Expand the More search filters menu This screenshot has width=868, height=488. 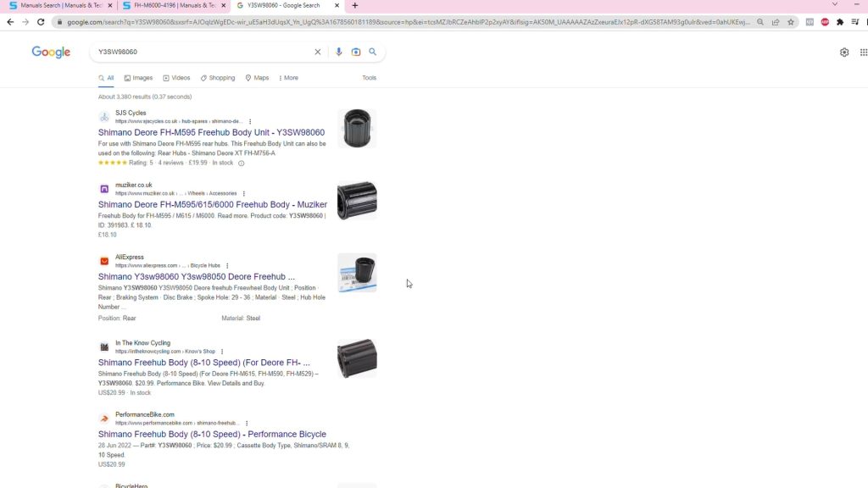pos(288,78)
